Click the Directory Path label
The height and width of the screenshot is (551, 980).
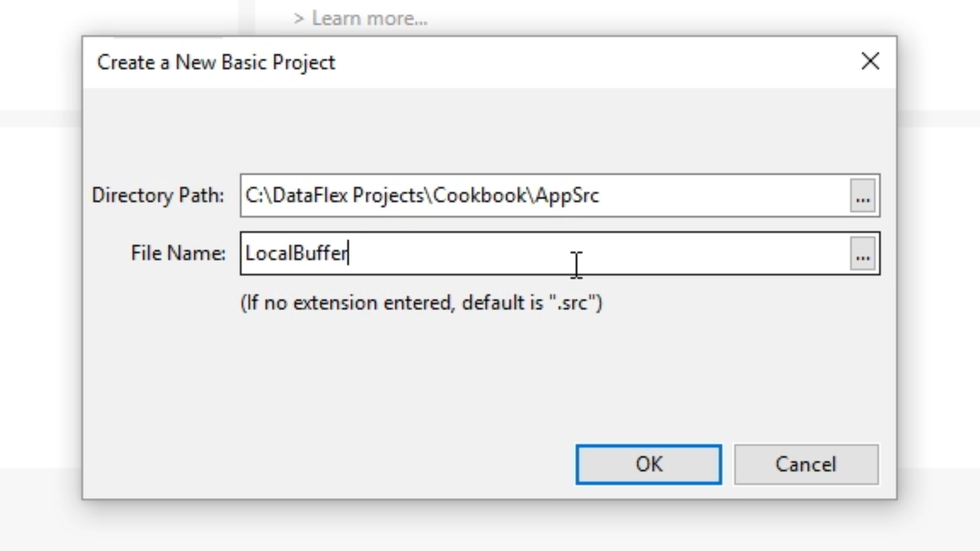pyautogui.click(x=158, y=195)
